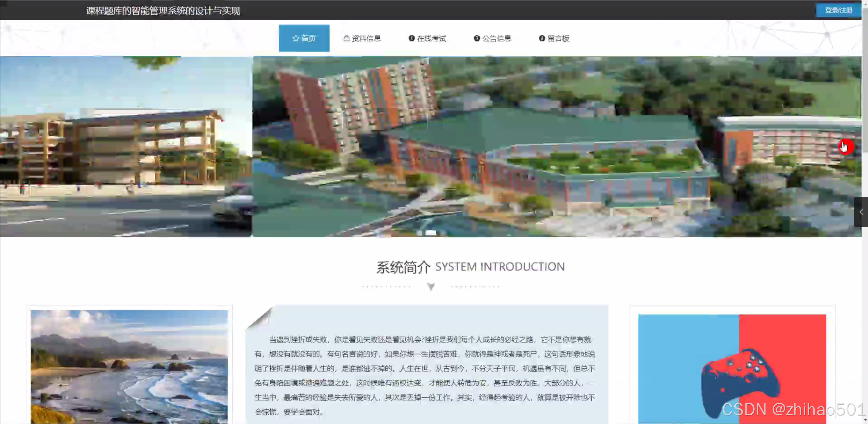Open the 资料信息 menu item
Viewport: 868px width, 424px height.
tap(362, 38)
